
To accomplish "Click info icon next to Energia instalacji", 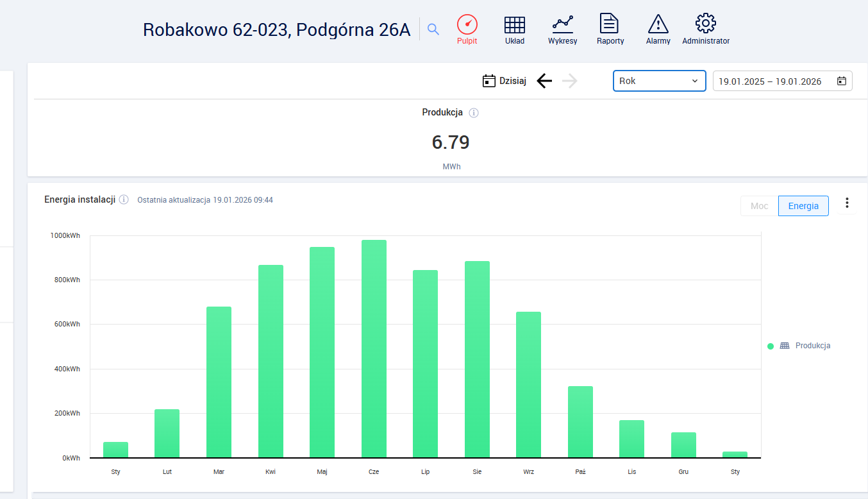I will click(x=124, y=200).
